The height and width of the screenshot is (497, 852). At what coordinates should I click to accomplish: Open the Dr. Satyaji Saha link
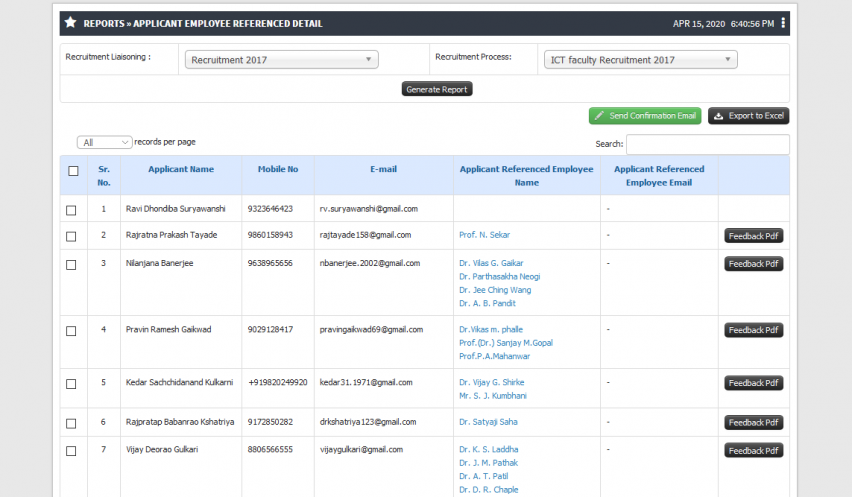[x=488, y=421]
